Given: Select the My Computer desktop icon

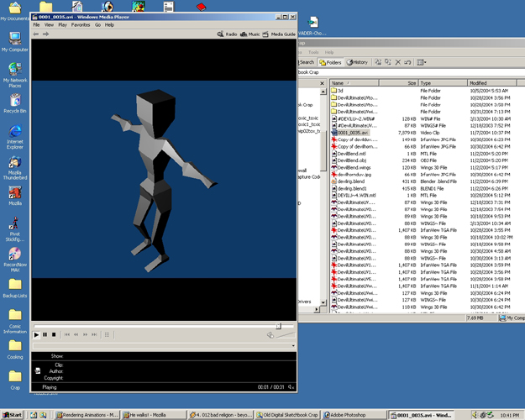Looking at the screenshot, I should click(x=15, y=42).
